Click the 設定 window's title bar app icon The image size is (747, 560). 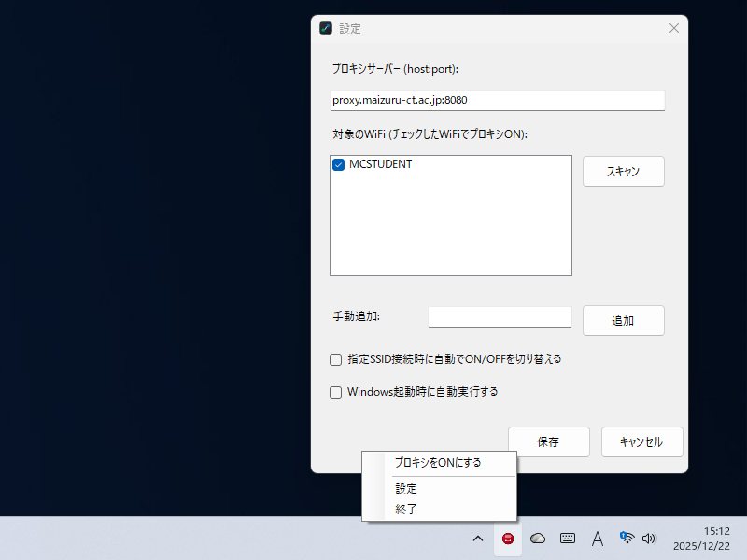326,28
